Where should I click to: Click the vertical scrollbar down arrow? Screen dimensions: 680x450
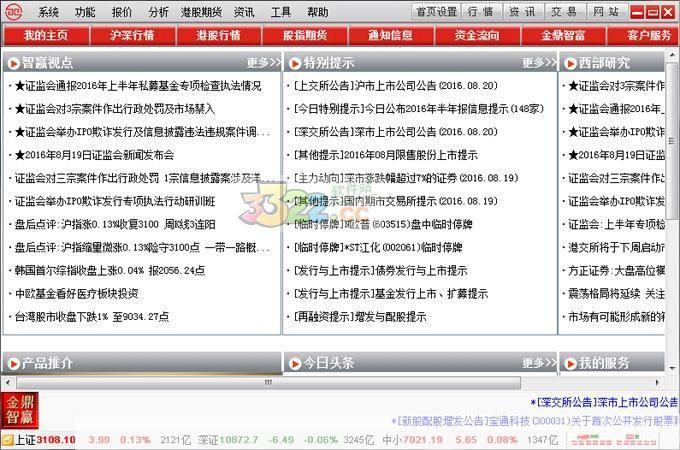point(672,368)
